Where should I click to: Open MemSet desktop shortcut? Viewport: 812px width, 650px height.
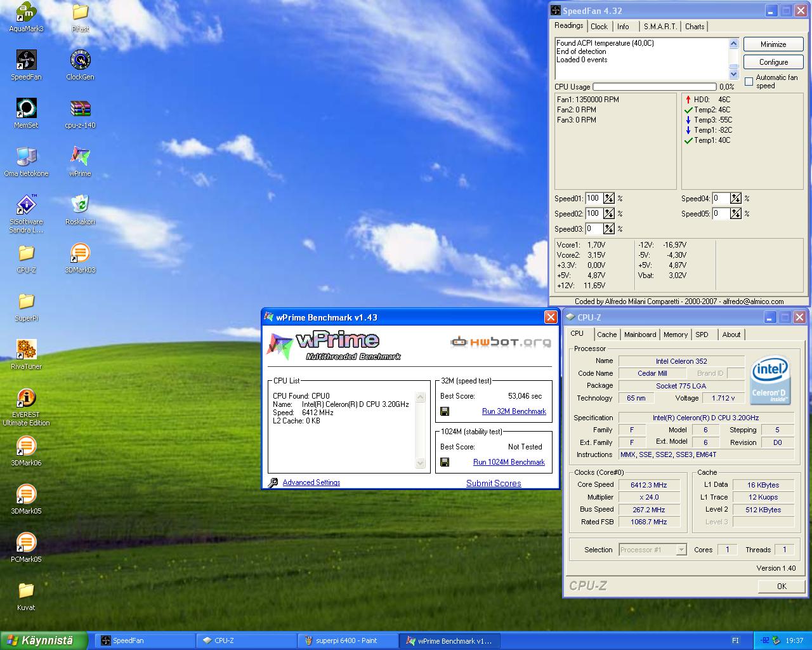[26, 113]
